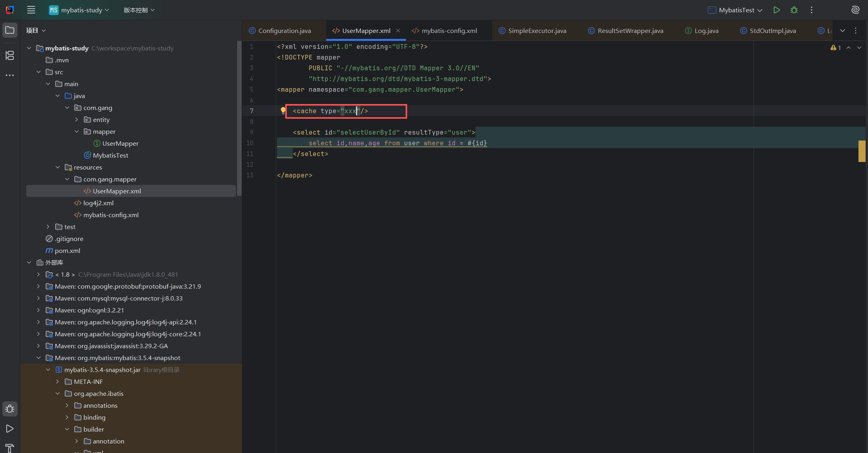Select UserMapper.xml in project tree
868x453 pixels.
coord(131,191)
